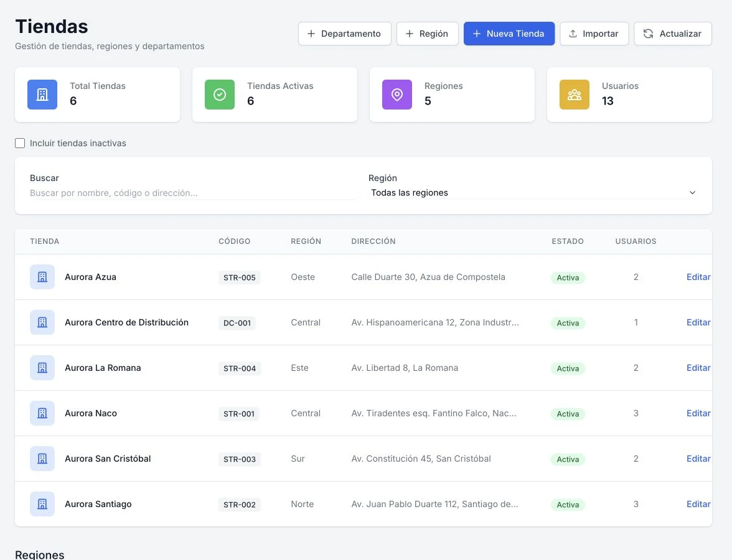Click the store icon beside Aurora Naco

coord(42,413)
